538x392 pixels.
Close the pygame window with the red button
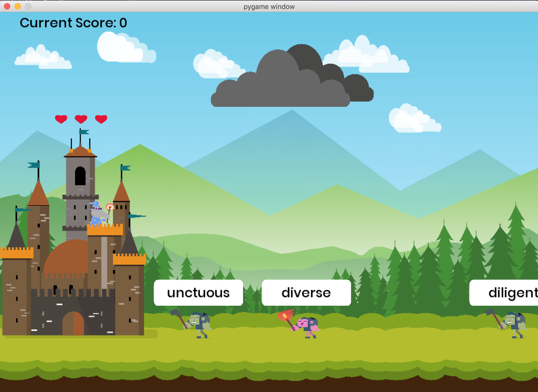coord(7,6)
